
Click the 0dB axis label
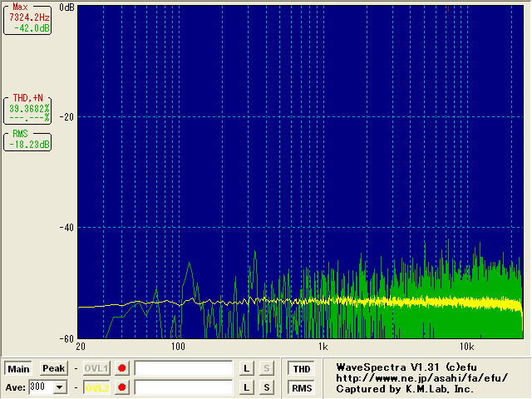pos(66,7)
